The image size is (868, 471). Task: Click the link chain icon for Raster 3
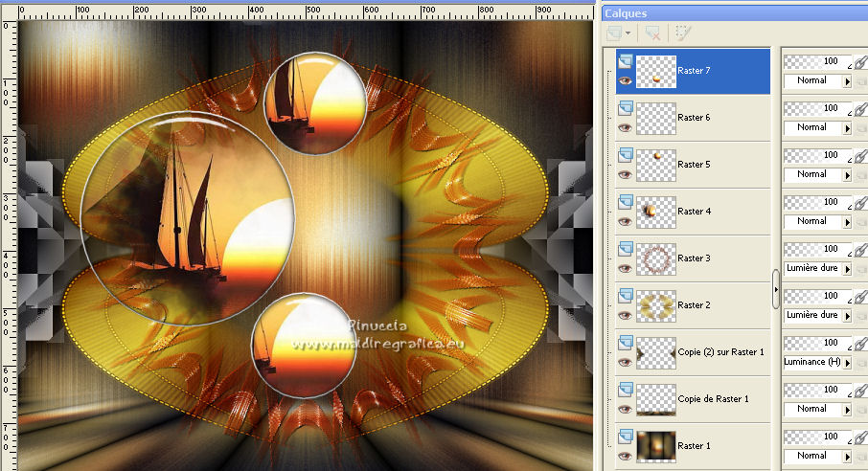(x=860, y=251)
